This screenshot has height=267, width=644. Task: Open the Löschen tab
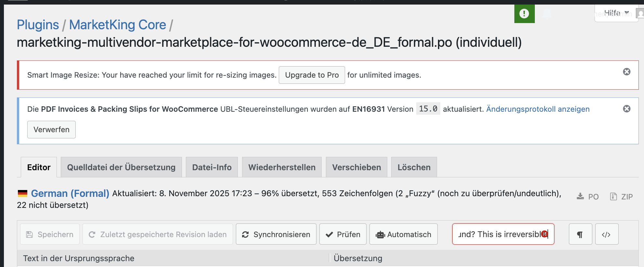coord(414,167)
